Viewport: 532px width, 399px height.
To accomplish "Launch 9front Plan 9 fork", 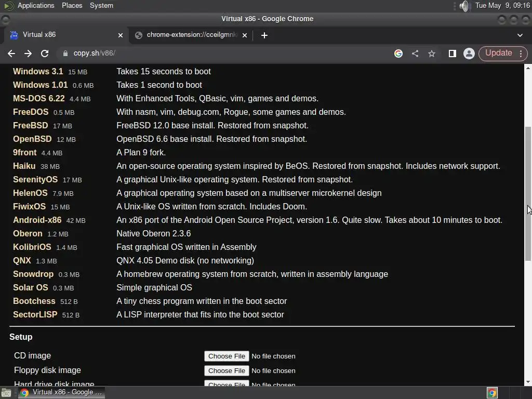I will tap(24, 152).
